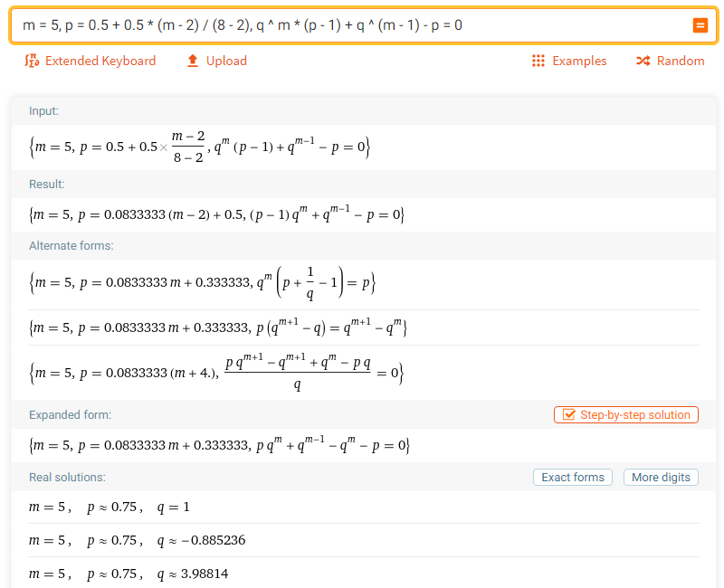
Task: Try a Random query link
Action: [681, 61]
